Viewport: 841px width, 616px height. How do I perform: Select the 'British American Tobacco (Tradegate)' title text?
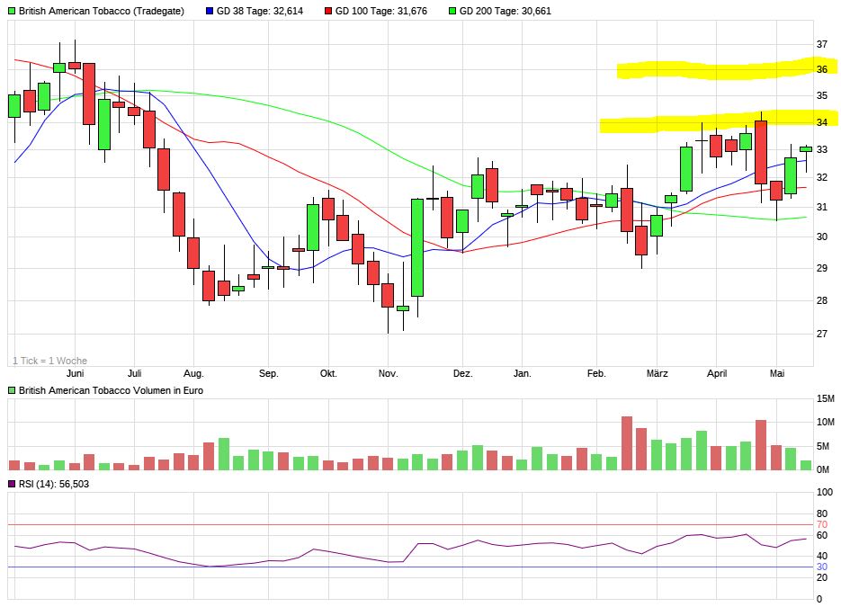click(x=102, y=11)
